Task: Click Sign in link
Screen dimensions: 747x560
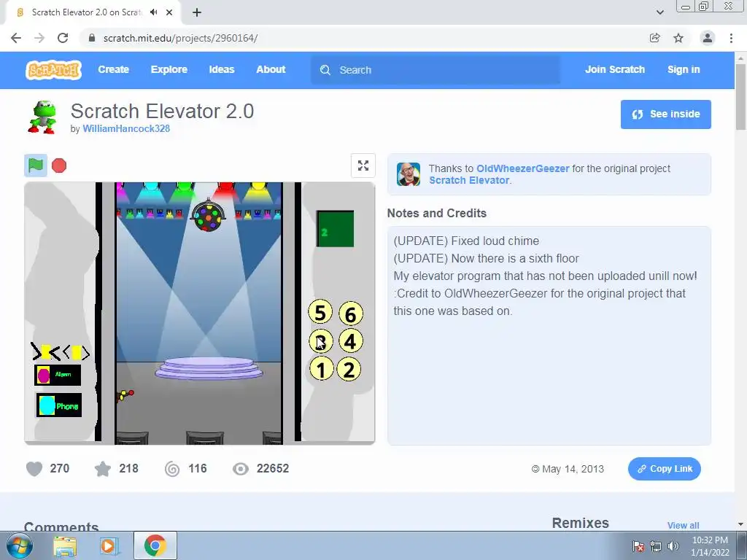Action: pyautogui.click(x=684, y=69)
